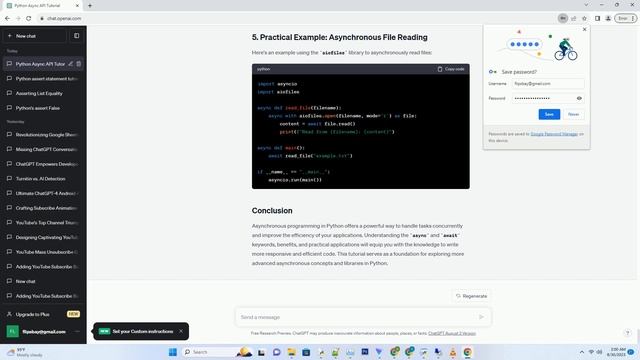
Task: Bookmark this page with the star icon
Action: click(x=584, y=18)
